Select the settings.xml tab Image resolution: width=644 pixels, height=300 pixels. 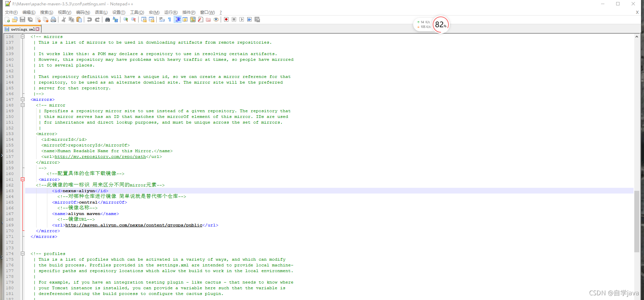pyautogui.click(x=22, y=29)
